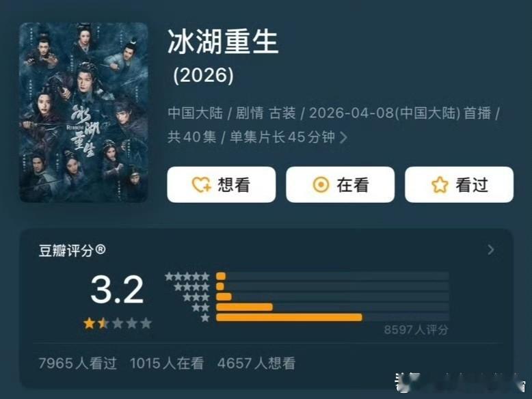Viewport: 532px width, 399px height.
Task: Expand show details via chevron after 45分钟
Action: click(x=343, y=137)
